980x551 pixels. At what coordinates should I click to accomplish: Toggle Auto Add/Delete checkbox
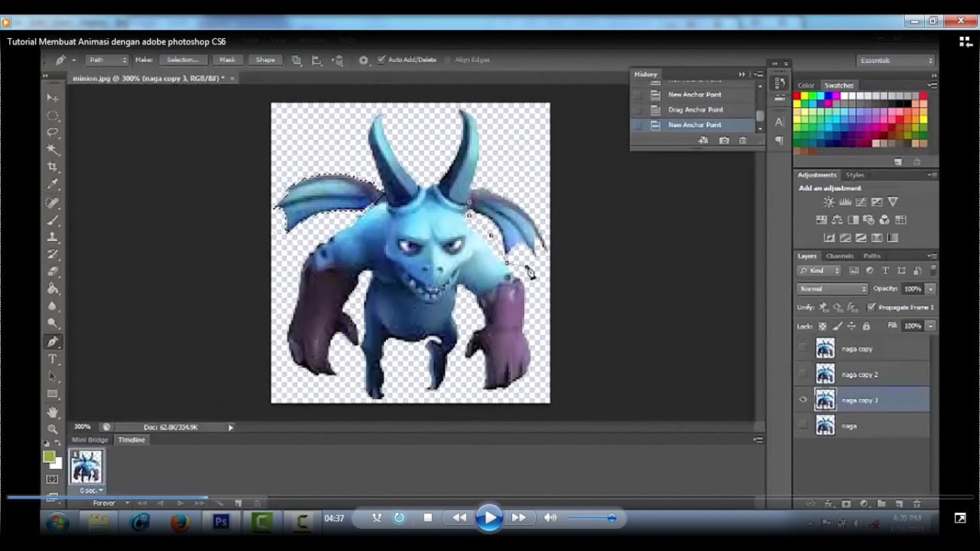tap(381, 60)
